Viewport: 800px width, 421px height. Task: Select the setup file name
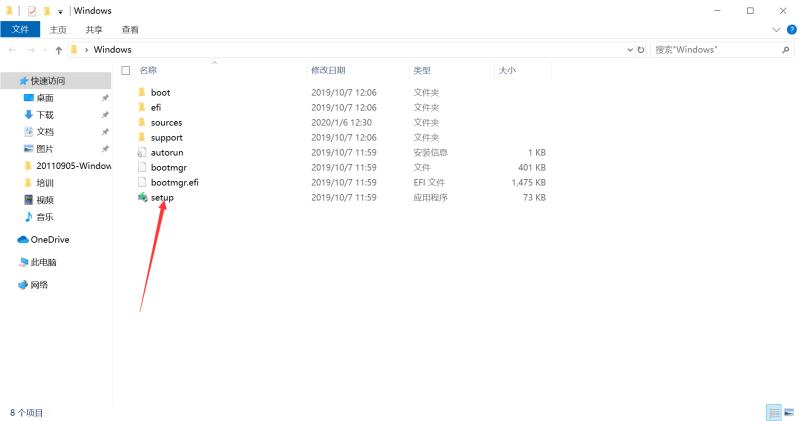click(x=162, y=197)
